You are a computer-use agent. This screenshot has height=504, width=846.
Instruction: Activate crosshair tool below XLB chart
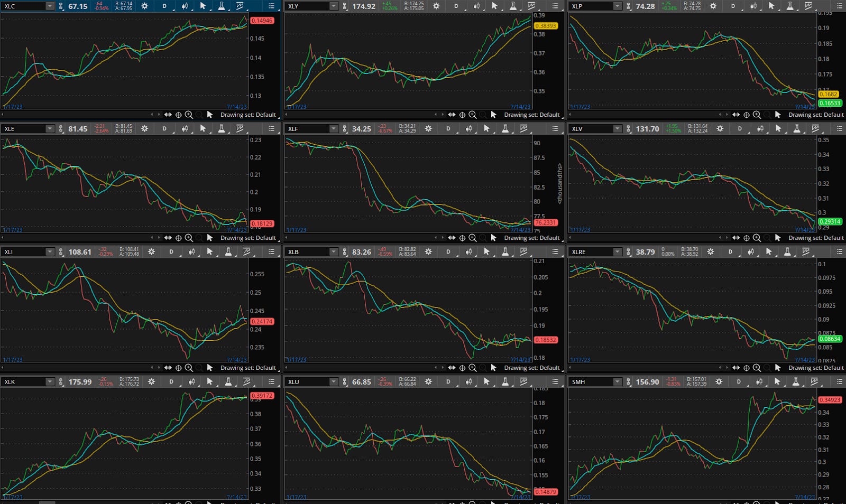click(463, 368)
